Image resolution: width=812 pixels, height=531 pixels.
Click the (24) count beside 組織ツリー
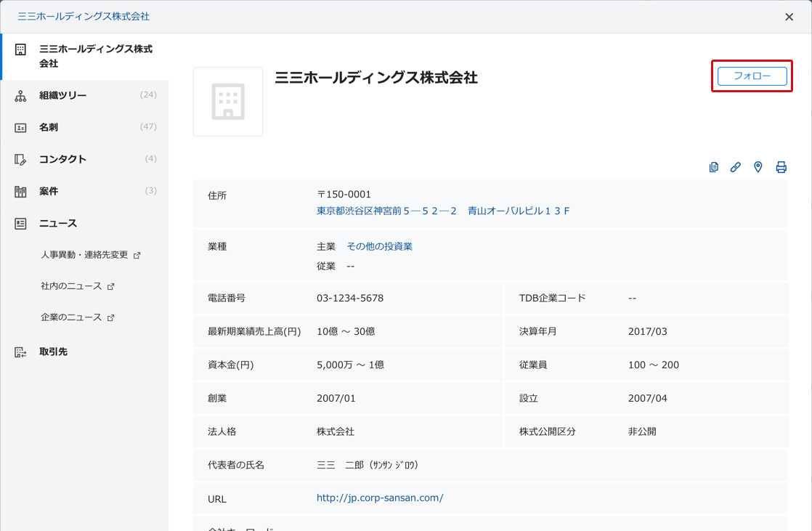(x=148, y=95)
